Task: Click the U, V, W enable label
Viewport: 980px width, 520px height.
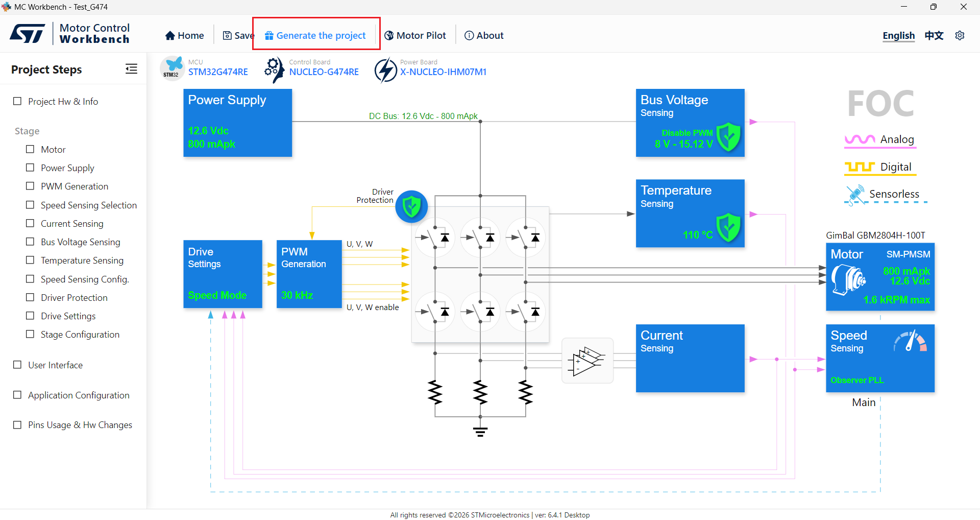Action: 373,308
